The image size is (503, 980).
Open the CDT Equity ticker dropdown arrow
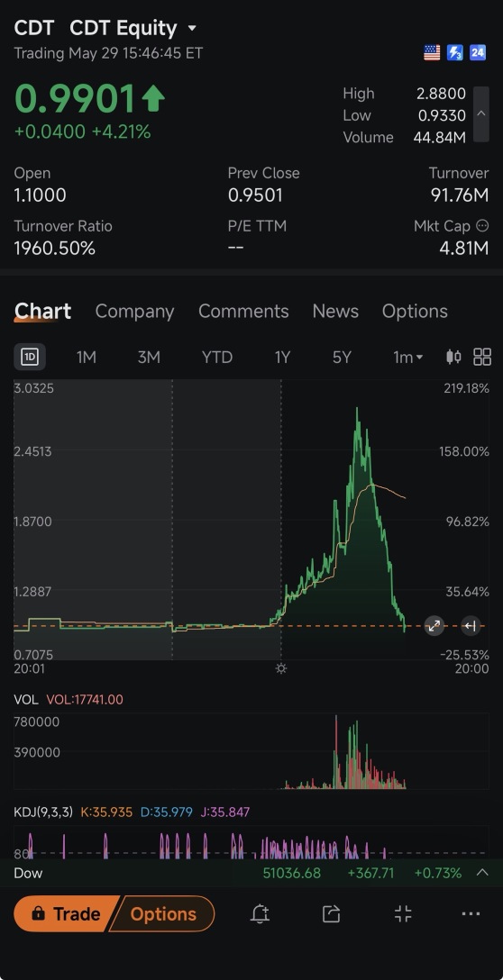click(x=192, y=28)
